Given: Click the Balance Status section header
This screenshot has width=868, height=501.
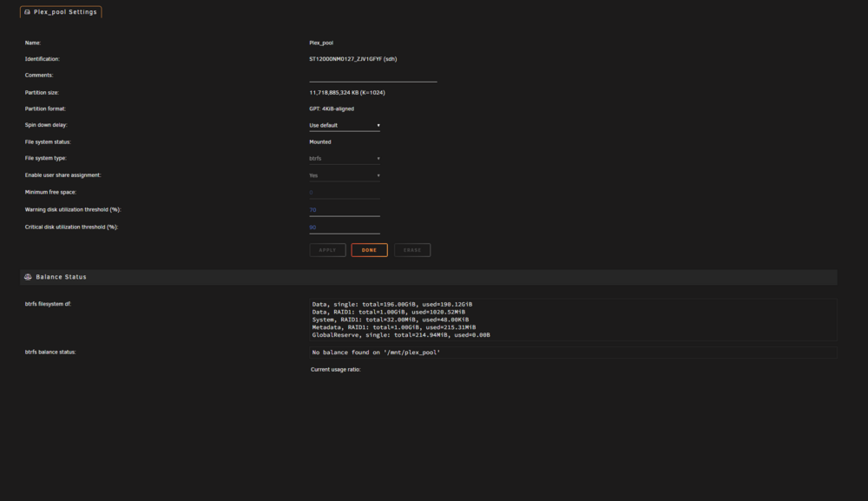Looking at the screenshot, I should [429, 277].
